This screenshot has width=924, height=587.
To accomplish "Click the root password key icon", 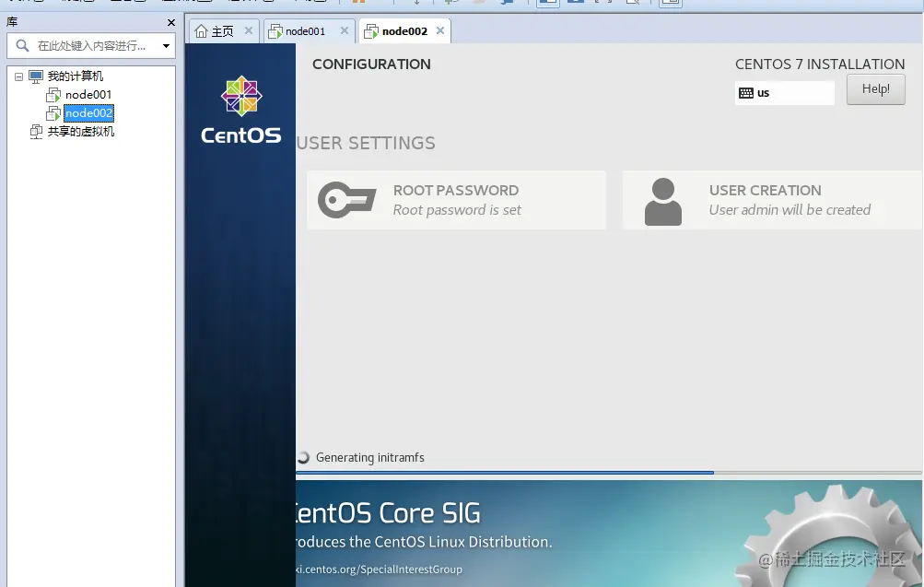I will [347, 200].
